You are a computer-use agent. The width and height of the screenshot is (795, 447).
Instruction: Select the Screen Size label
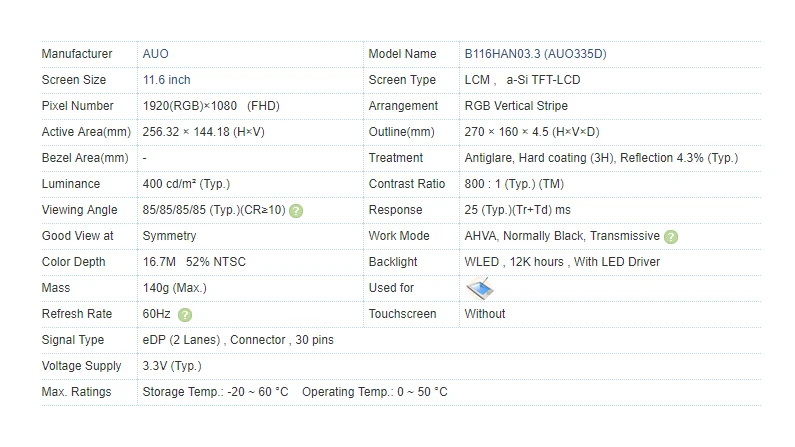74,80
